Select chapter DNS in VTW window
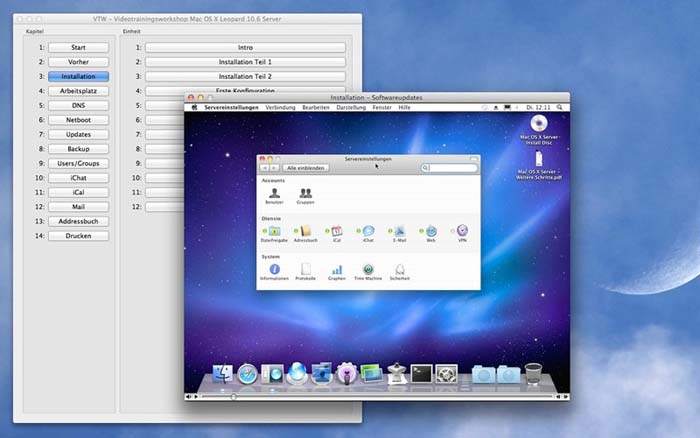 pos(78,105)
